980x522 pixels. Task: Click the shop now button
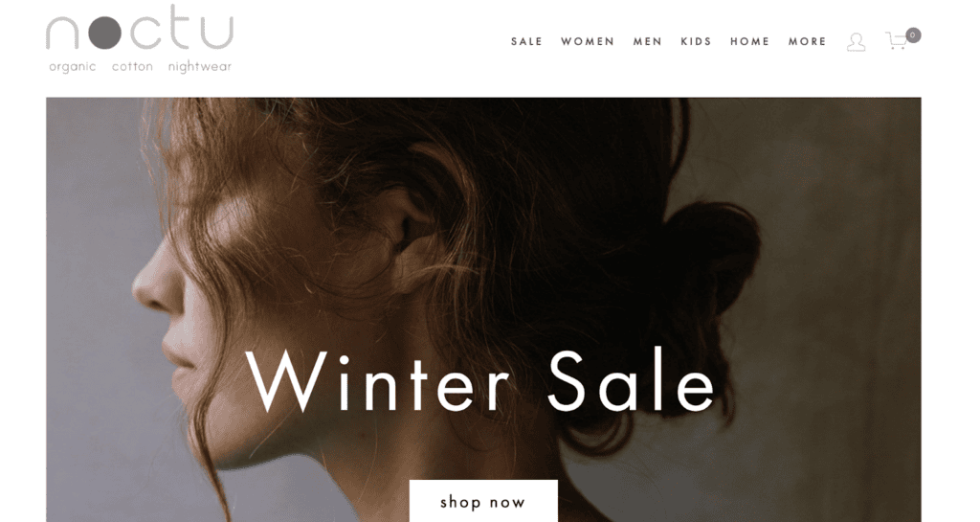point(483,501)
